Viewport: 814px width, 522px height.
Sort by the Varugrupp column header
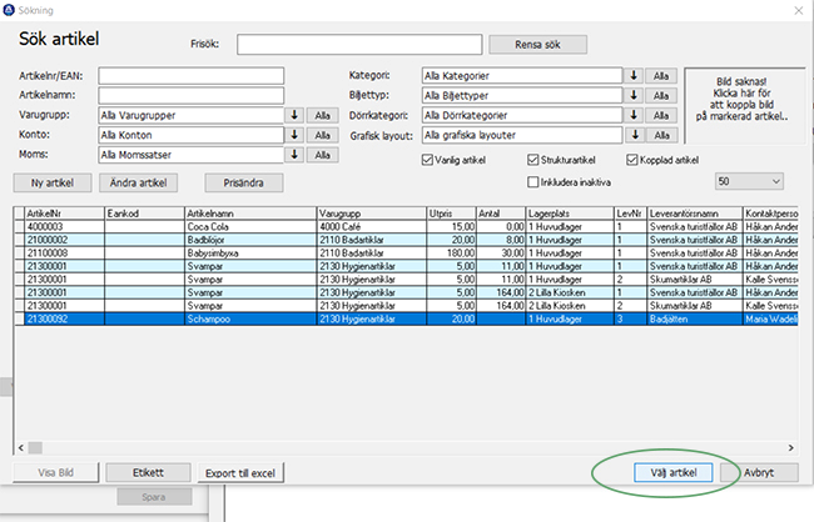(372, 213)
